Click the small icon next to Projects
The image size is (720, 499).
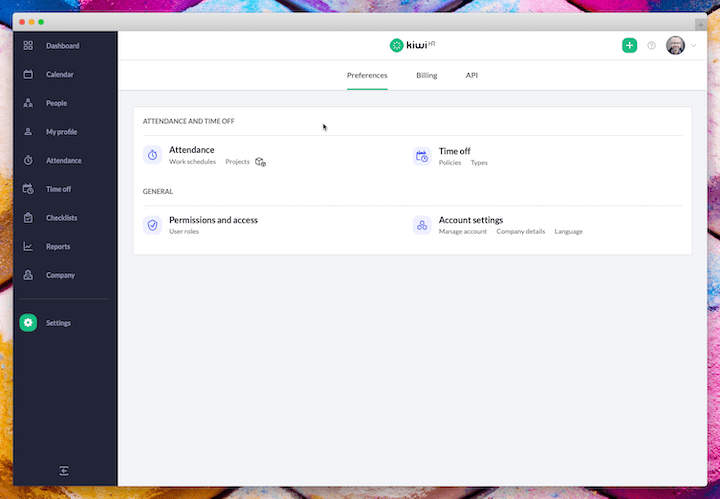coord(260,162)
